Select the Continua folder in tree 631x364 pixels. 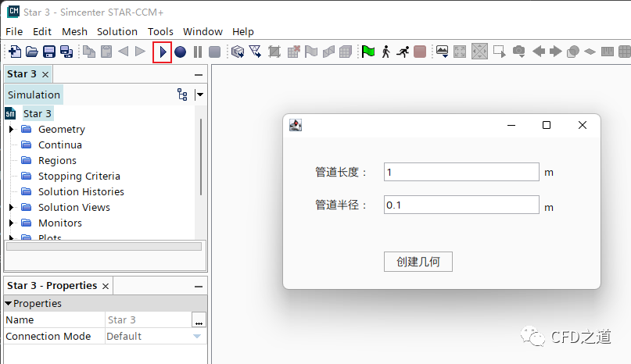[60, 145]
